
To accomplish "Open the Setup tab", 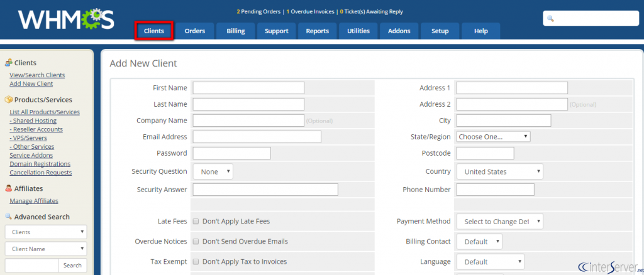I will pyautogui.click(x=440, y=31).
